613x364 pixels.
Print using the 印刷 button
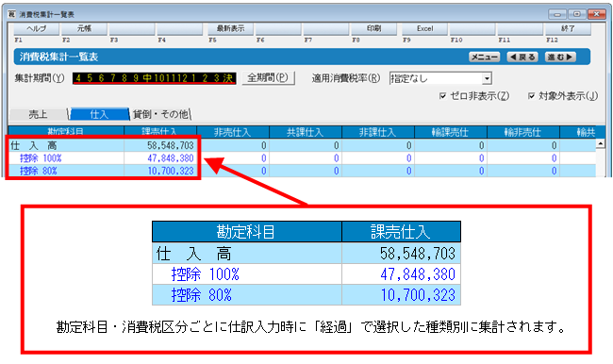tap(373, 29)
